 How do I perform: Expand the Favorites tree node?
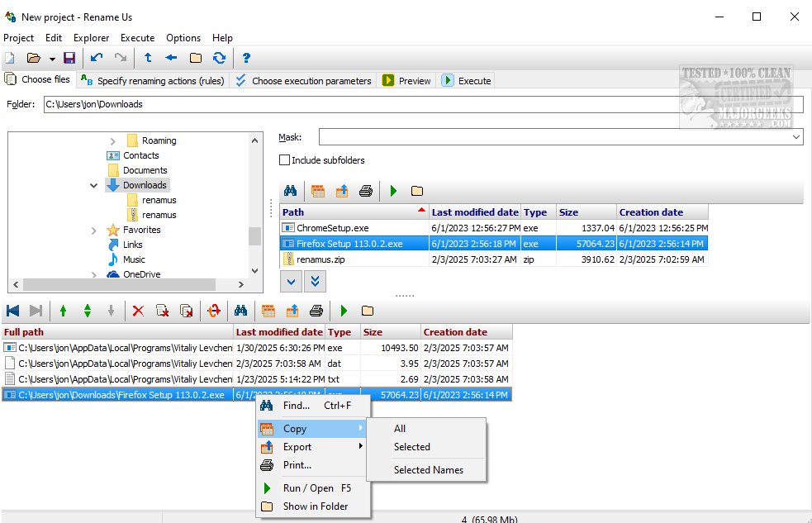click(x=94, y=231)
